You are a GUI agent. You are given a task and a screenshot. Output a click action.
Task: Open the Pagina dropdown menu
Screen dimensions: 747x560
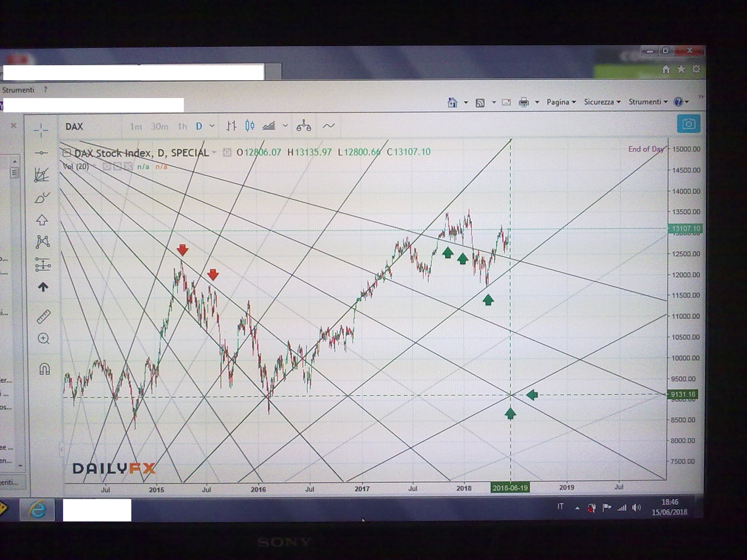(x=561, y=102)
